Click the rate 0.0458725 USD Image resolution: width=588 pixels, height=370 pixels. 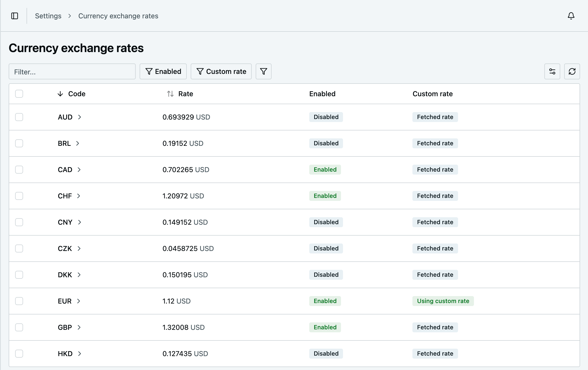point(188,248)
